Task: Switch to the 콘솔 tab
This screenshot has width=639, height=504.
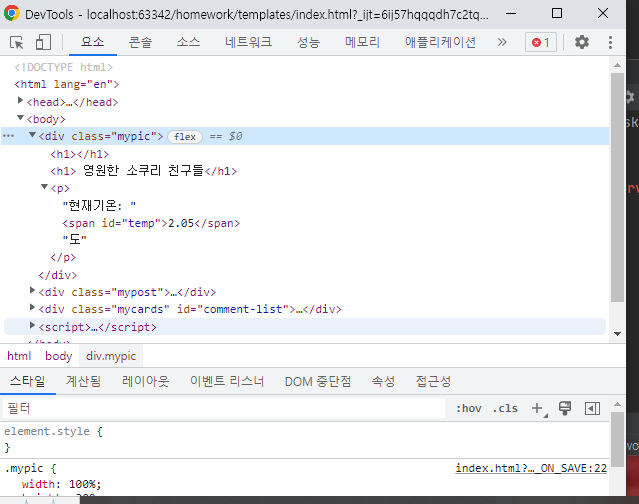Action: click(x=141, y=42)
